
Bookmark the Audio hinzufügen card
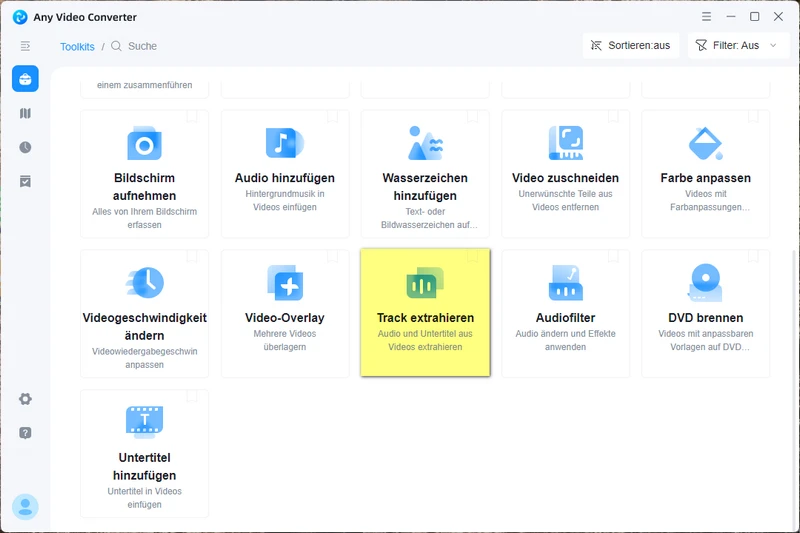(x=332, y=117)
